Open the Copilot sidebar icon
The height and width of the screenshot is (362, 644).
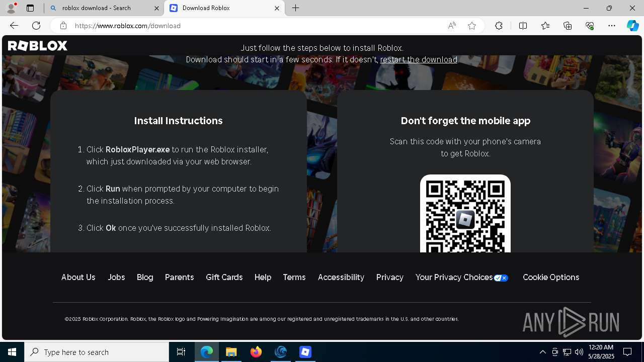pos(632,26)
